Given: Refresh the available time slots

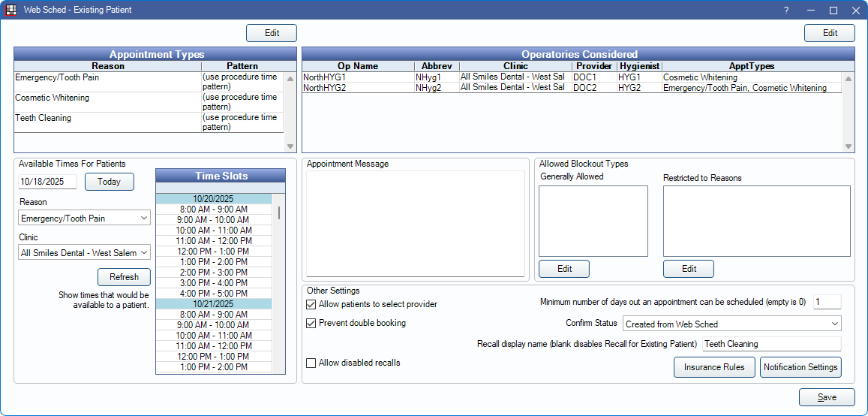Looking at the screenshot, I should coord(124,277).
